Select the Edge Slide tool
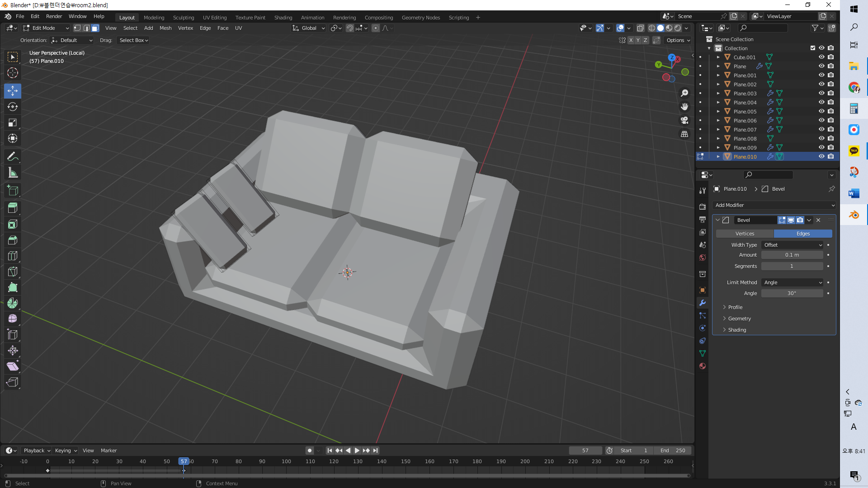The image size is (868, 488). coord(13,335)
